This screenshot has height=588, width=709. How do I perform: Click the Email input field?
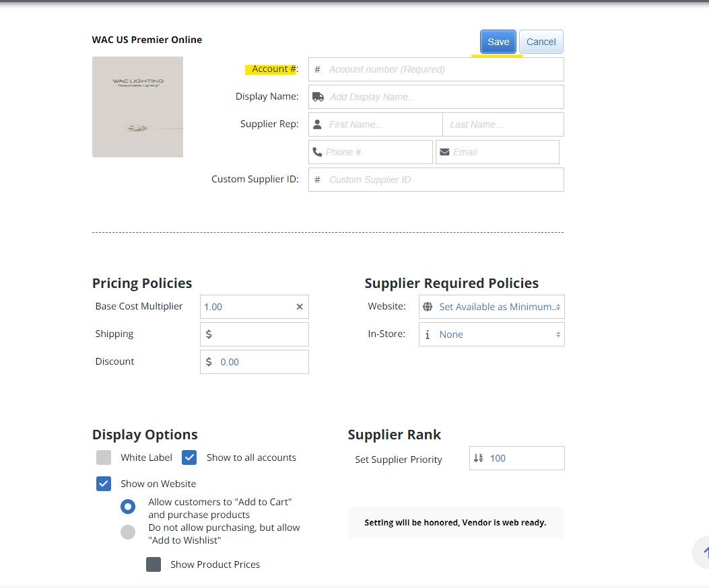tap(498, 152)
